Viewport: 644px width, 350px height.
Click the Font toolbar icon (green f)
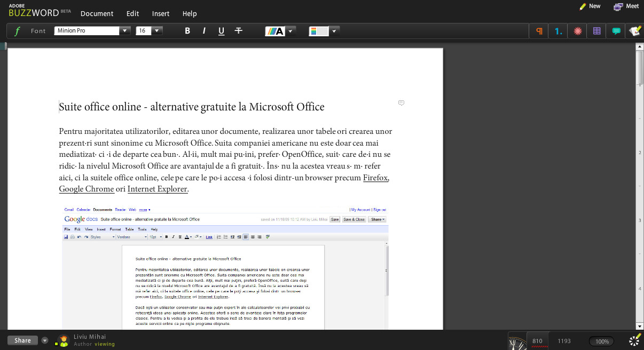click(x=17, y=31)
